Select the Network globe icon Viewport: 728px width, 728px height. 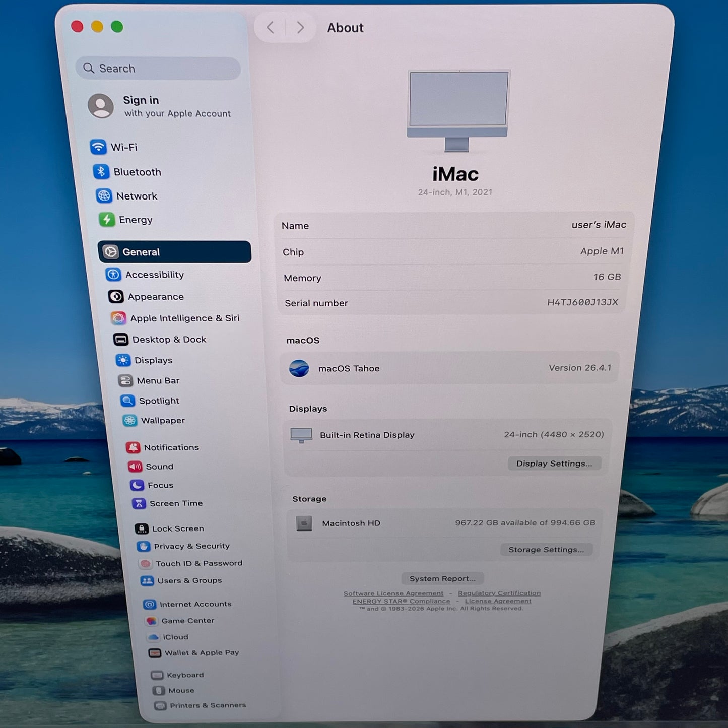(x=104, y=195)
